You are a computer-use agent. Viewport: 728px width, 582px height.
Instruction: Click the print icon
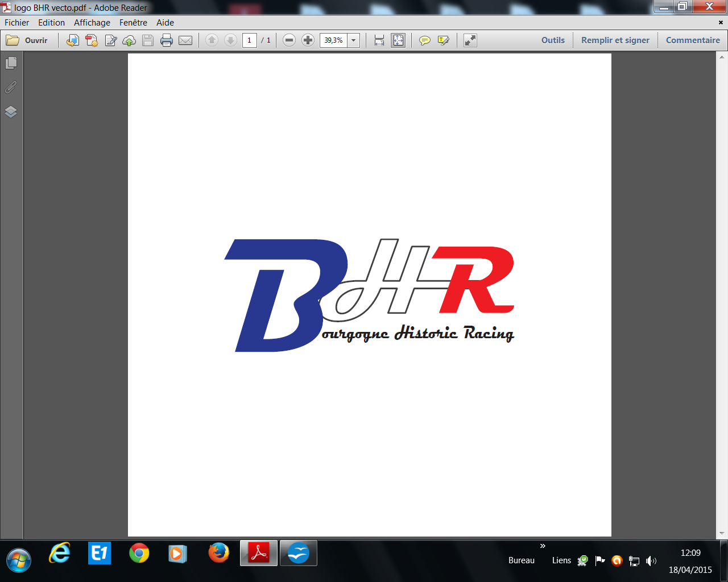[x=167, y=40]
